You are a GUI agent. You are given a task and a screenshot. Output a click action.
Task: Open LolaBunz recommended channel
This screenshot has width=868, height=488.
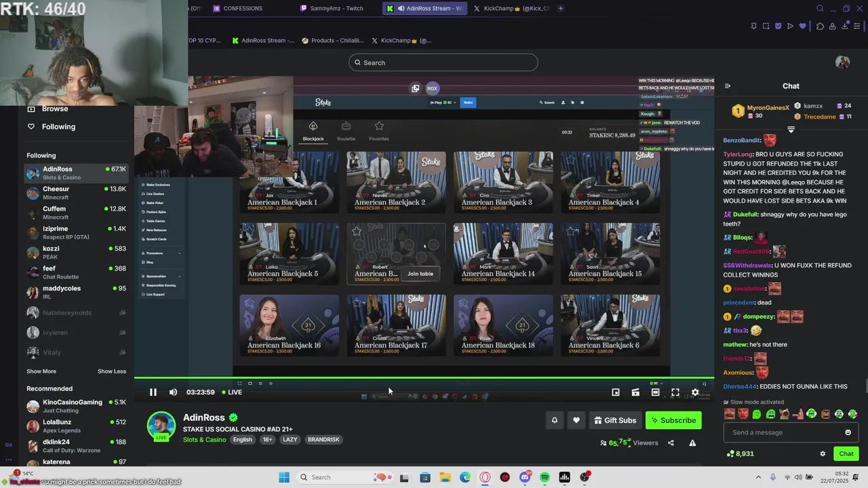click(76, 426)
